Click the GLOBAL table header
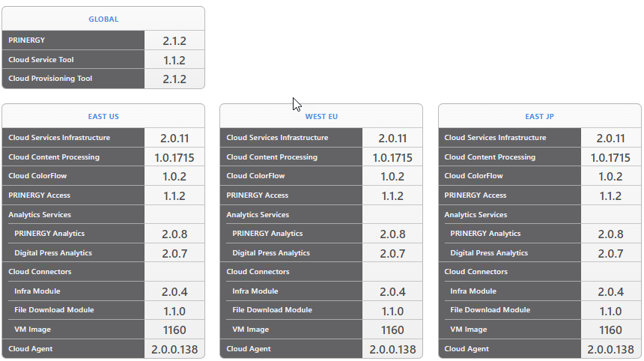The width and height of the screenshot is (644, 361). point(103,19)
